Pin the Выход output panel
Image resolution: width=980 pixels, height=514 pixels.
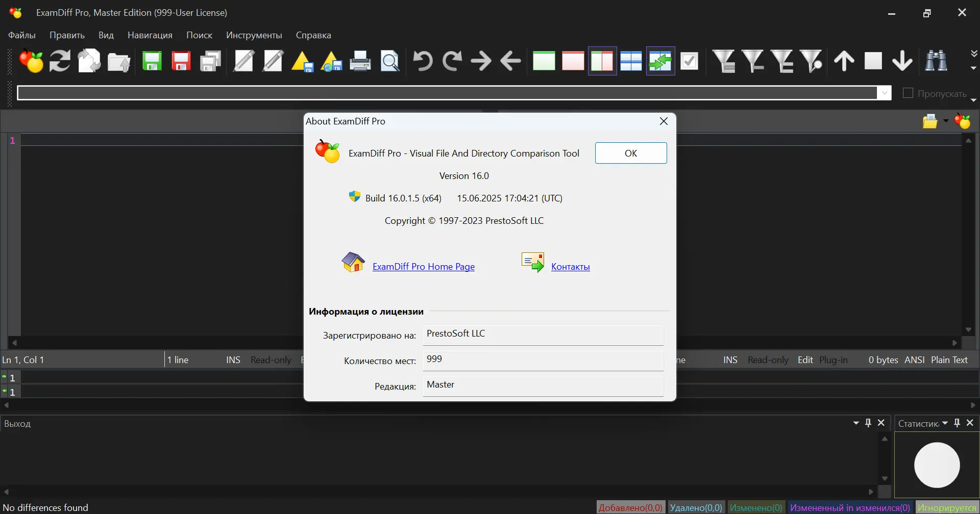click(x=868, y=423)
